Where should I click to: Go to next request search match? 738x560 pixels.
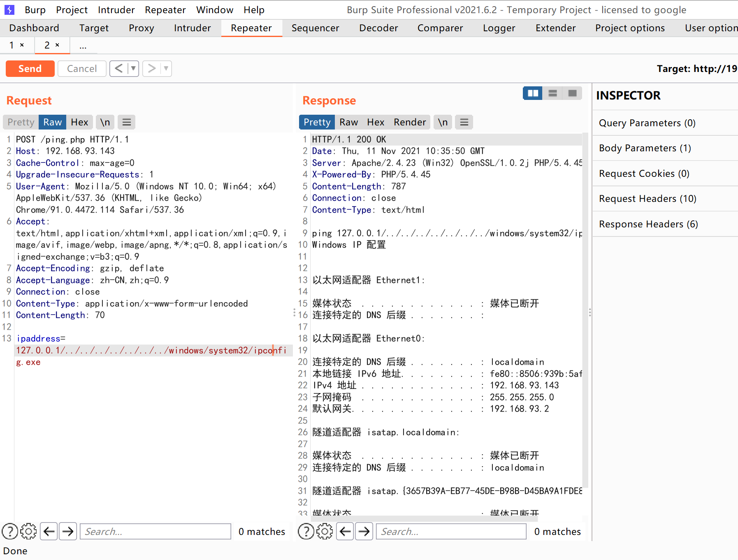pos(68,531)
